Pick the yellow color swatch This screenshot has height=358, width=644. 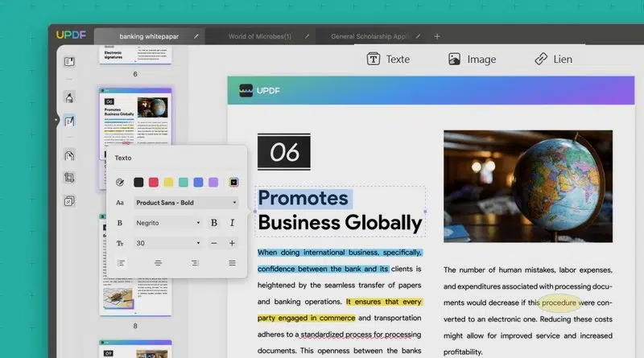pos(168,183)
